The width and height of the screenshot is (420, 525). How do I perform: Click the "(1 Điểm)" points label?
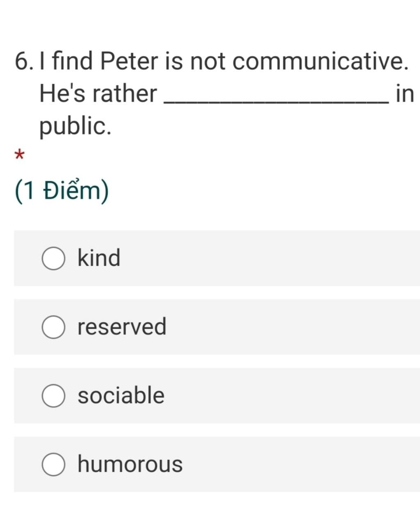62,191
